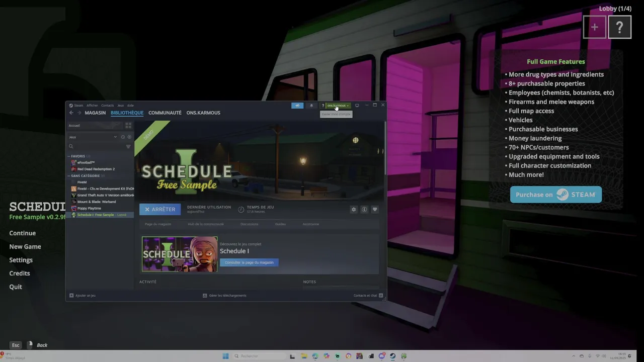The image size is (644, 362).
Task: Click the Steam page vertical scrollbar
Action: pos(385,149)
